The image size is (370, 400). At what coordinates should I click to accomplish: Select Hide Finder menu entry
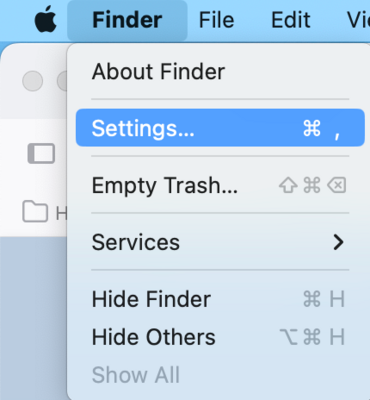coord(220,299)
